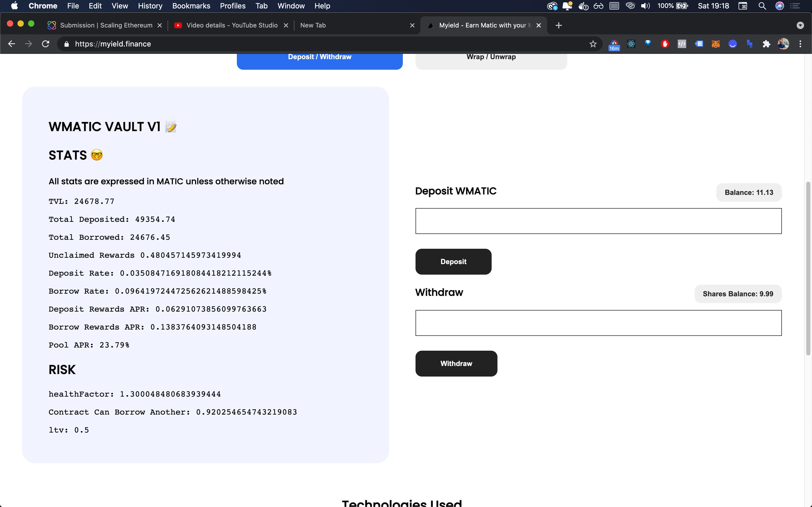812x507 pixels.
Task: Click the Withdraw shares input field
Action: pyautogui.click(x=598, y=322)
